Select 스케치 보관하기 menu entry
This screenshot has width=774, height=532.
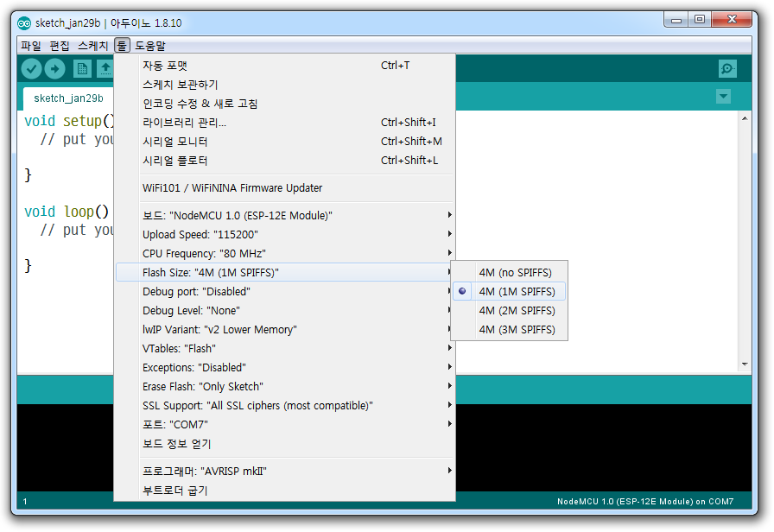click(285, 85)
